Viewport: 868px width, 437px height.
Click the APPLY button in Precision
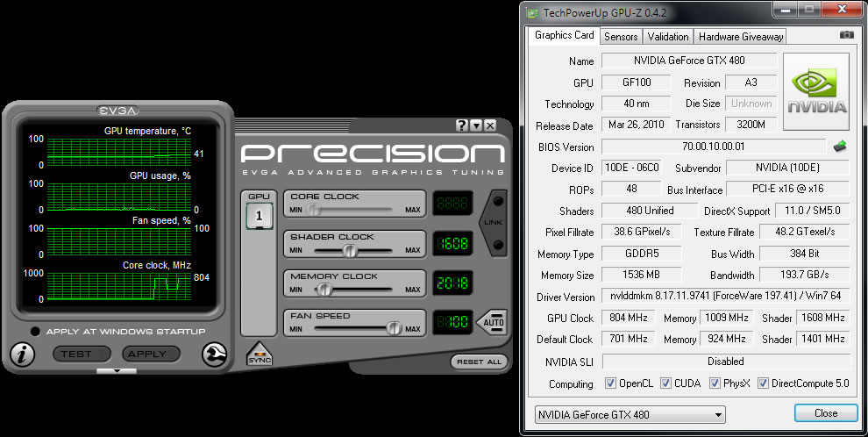click(147, 354)
